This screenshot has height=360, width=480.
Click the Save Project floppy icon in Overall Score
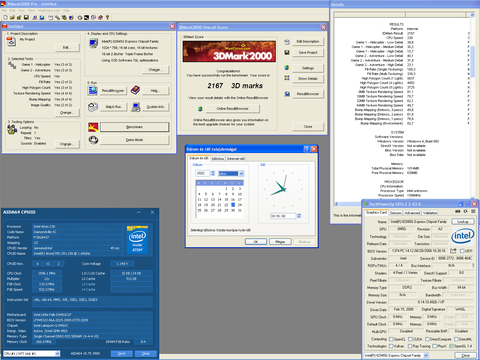tap(287, 52)
